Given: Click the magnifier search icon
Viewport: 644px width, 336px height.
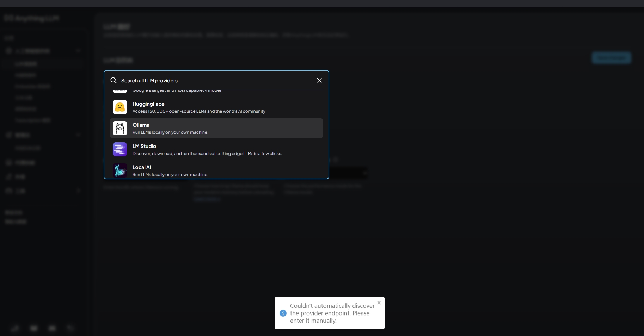Looking at the screenshot, I should pos(114,81).
